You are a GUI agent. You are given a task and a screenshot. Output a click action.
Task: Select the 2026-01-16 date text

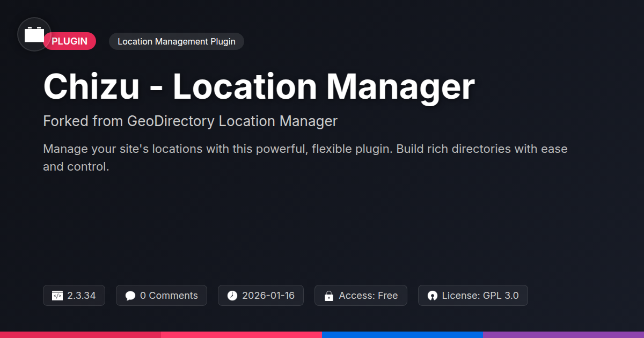point(268,296)
